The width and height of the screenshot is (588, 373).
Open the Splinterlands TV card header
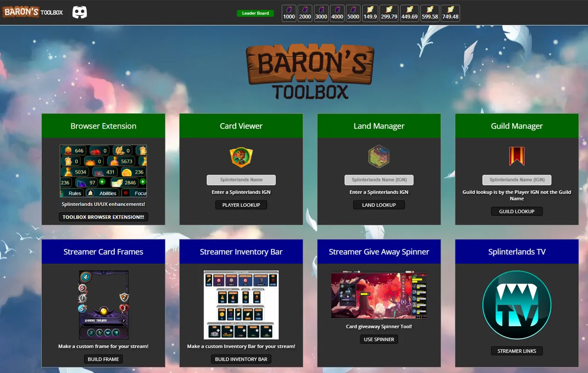tap(517, 252)
